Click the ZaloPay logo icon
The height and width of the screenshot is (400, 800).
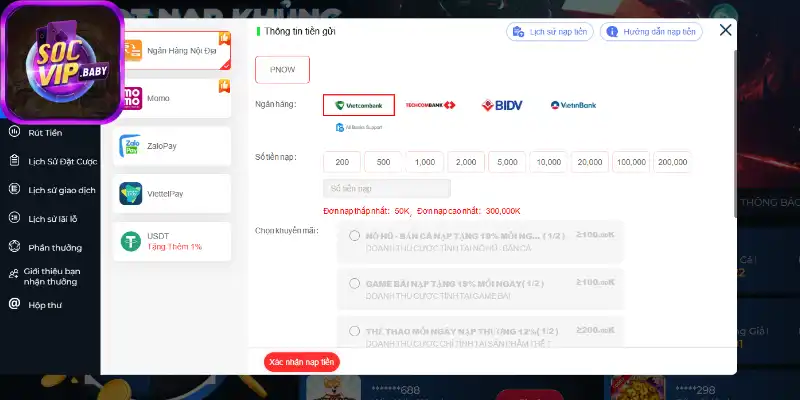pos(131,146)
